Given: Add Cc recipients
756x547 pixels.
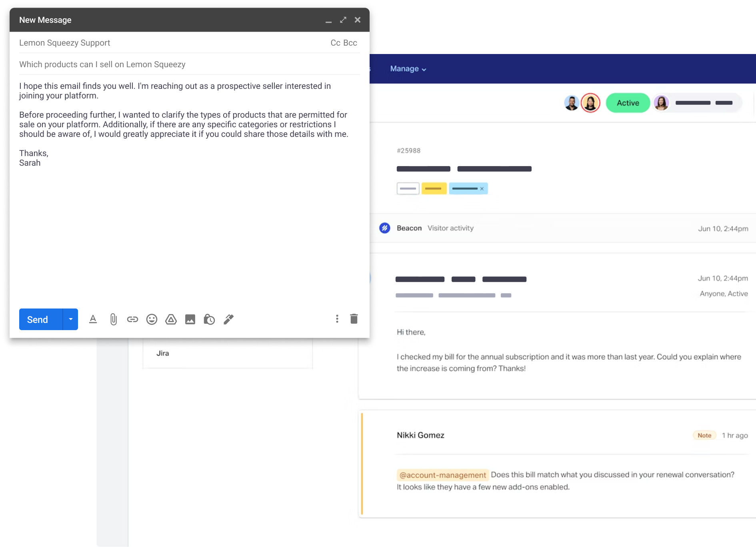Looking at the screenshot, I should click(335, 43).
